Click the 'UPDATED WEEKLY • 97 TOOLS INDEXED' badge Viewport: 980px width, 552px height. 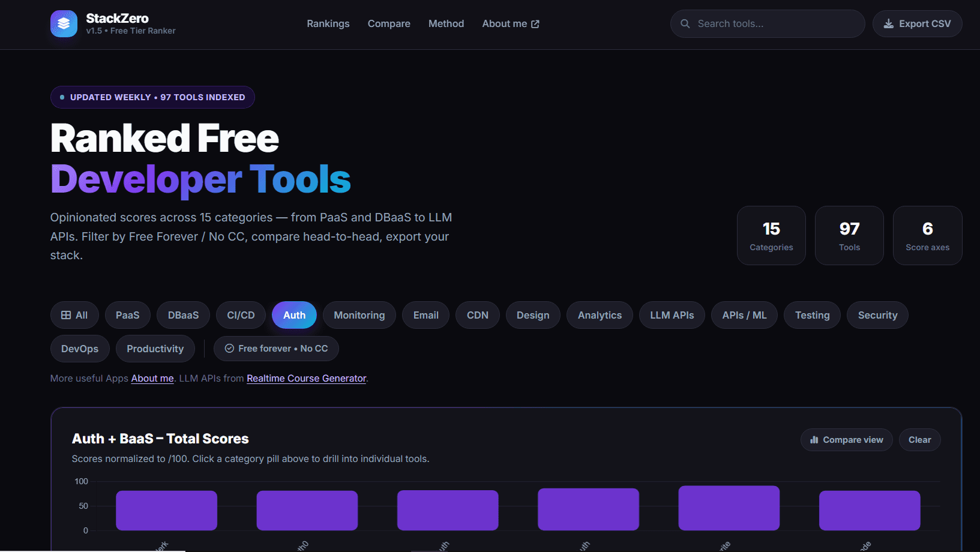pos(152,97)
